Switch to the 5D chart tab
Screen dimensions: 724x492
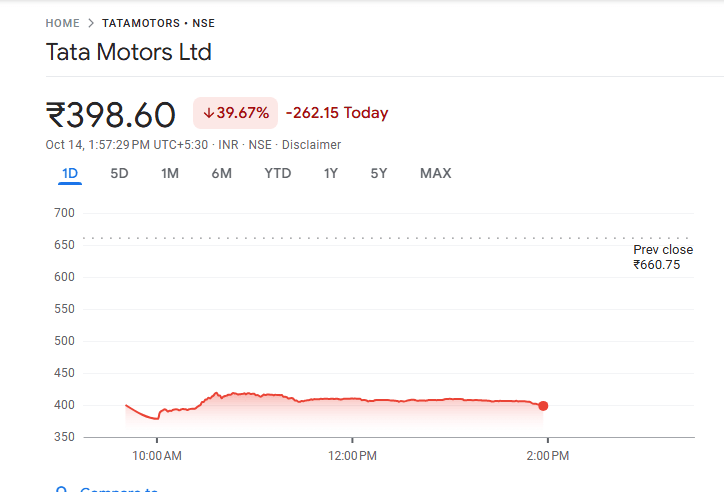pos(119,173)
